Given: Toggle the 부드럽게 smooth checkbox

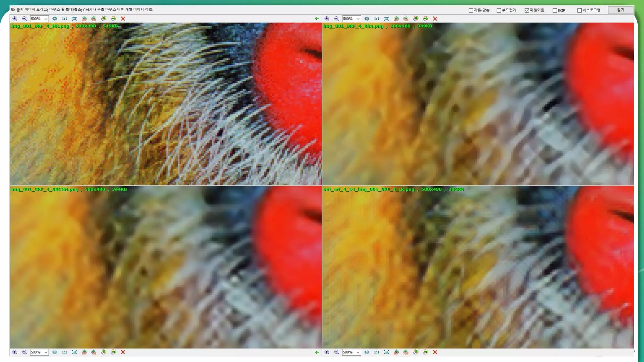Looking at the screenshot, I should coord(499,10).
